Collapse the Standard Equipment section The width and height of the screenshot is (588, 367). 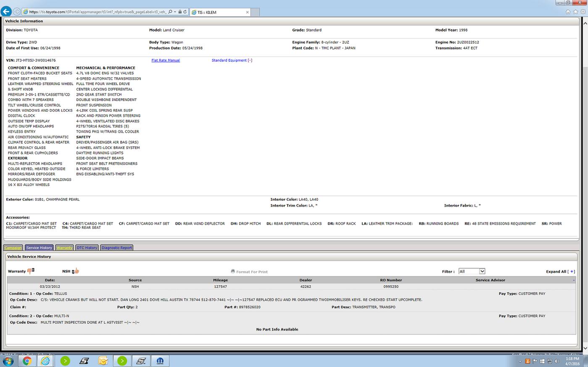(x=250, y=60)
